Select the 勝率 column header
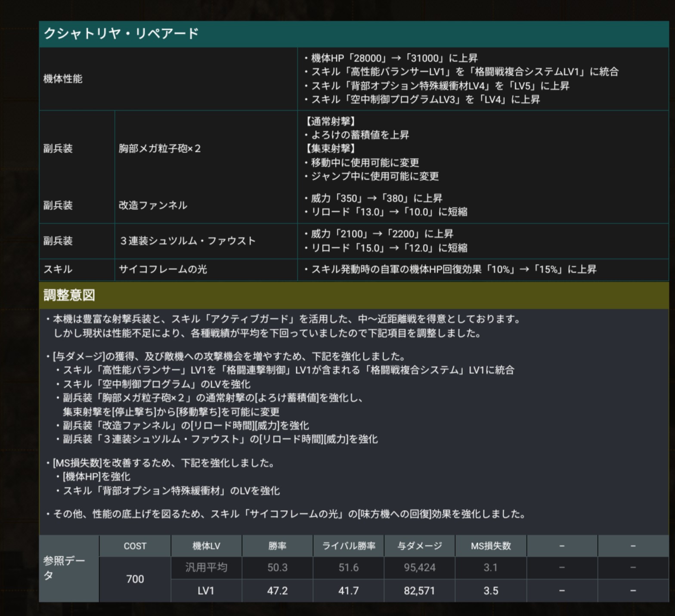675x616 pixels. [x=277, y=546]
